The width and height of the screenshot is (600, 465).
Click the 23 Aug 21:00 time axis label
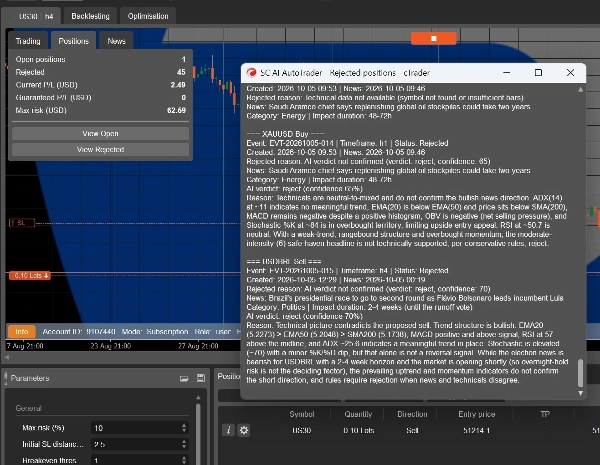pos(111,346)
